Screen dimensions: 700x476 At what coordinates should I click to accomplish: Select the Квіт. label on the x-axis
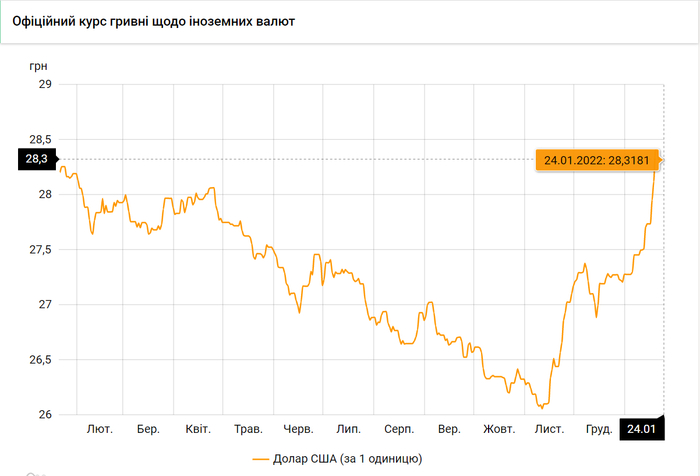tap(198, 429)
